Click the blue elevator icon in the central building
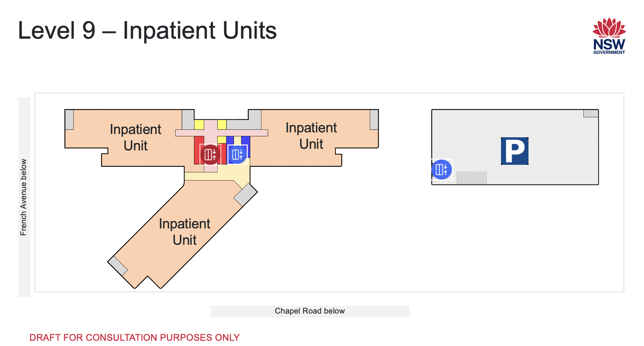The height and width of the screenshot is (346, 644). pos(238,154)
